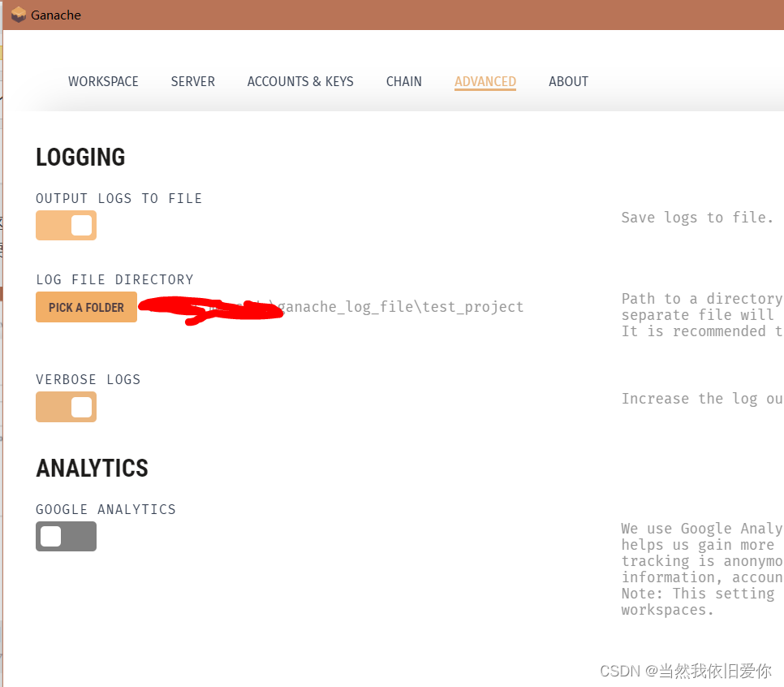Open the About tab

tap(568, 81)
